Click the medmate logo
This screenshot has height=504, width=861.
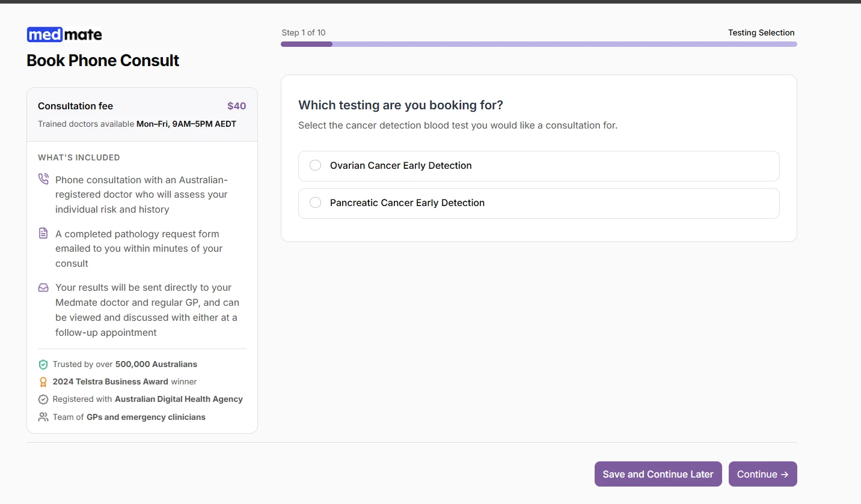[x=64, y=34]
